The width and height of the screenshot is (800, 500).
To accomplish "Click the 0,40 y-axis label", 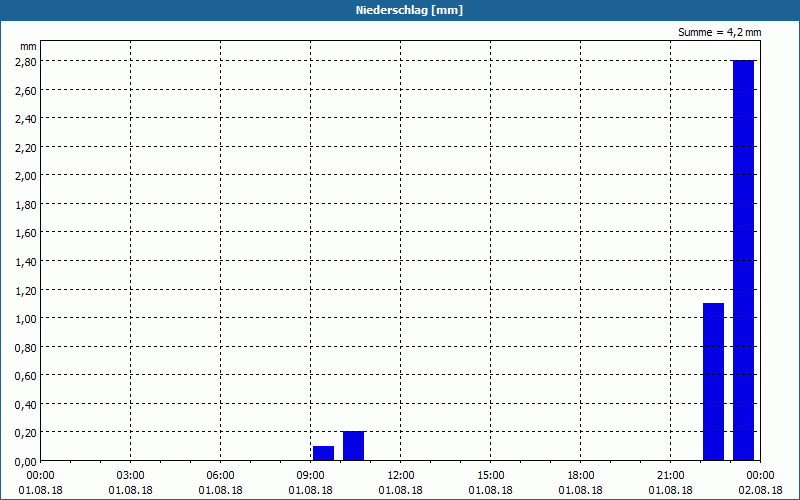I will point(28,404).
